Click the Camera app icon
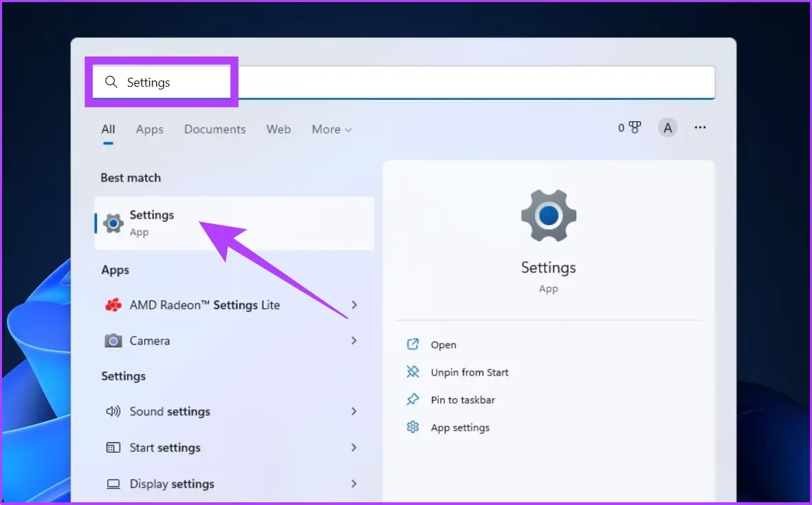This screenshot has height=505, width=812. pyautogui.click(x=113, y=341)
